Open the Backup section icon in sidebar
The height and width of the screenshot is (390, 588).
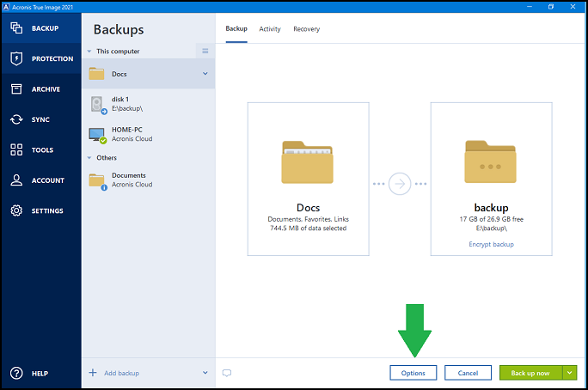[x=16, y=28]
